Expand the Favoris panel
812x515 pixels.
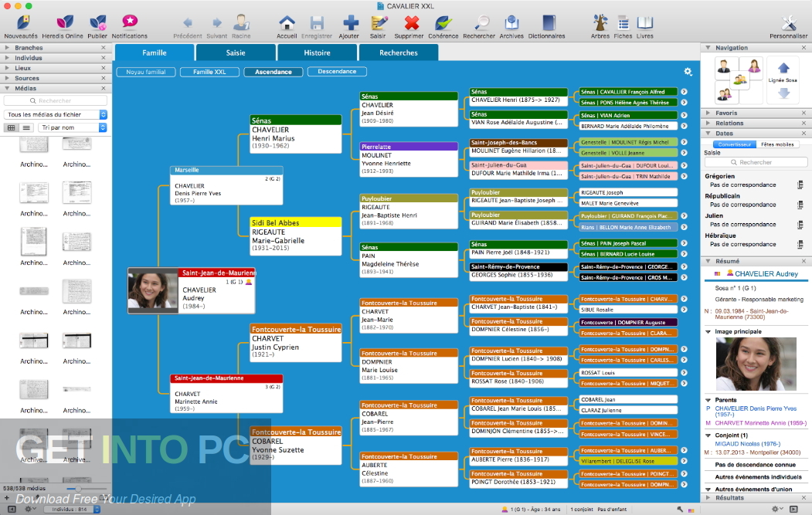(708, 113)
